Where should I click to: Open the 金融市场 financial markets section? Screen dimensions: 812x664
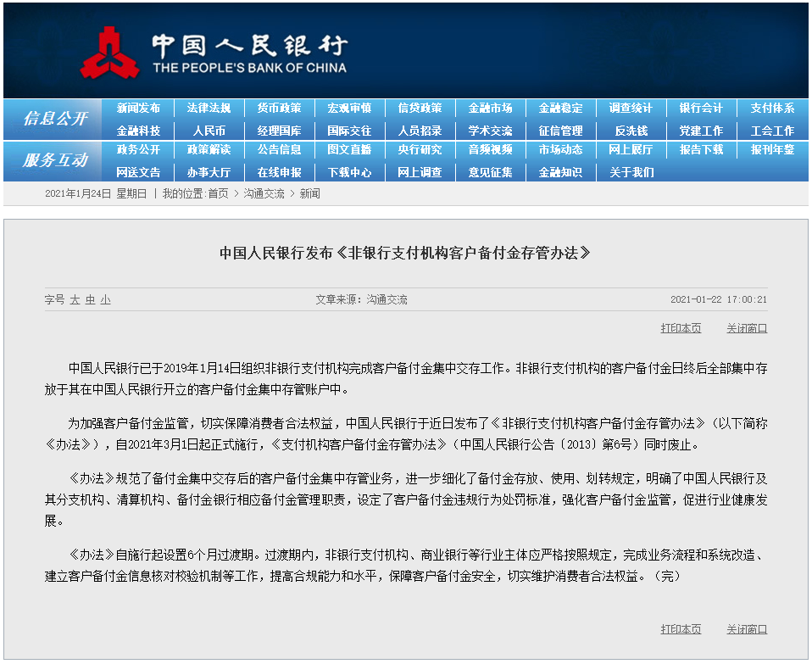(490, 107)
